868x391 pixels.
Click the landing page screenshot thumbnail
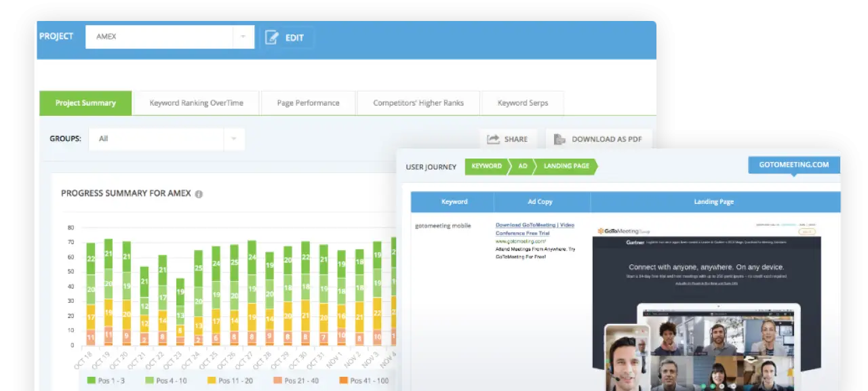706,306
